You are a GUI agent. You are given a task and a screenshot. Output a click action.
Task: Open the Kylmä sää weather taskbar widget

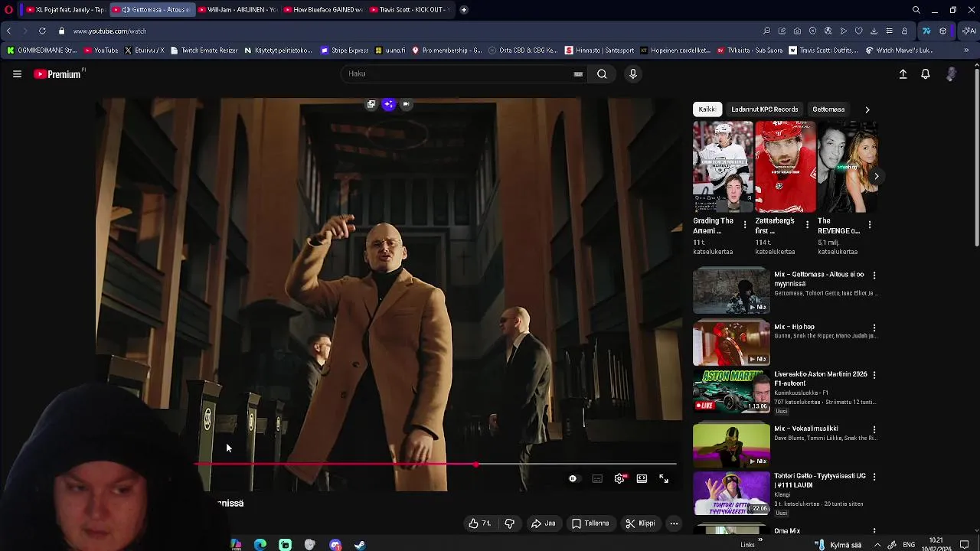coord(838,545)
